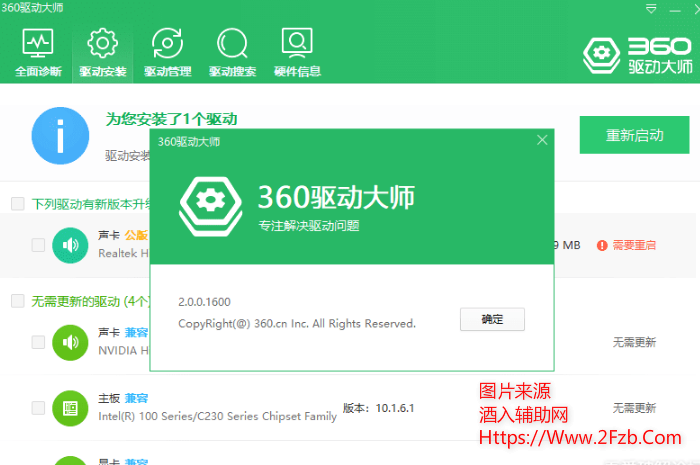
Task: Click the blue info icon
Action: [60, 136]
